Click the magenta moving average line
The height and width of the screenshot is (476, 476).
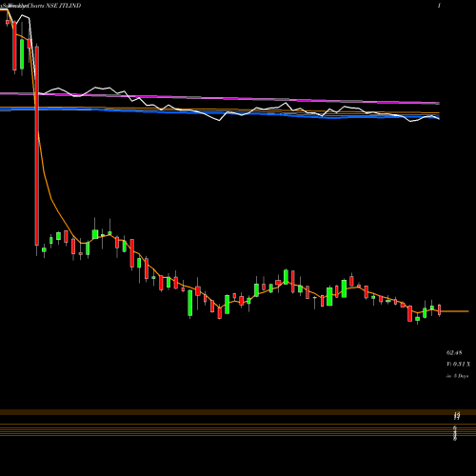tap(220, 98)
